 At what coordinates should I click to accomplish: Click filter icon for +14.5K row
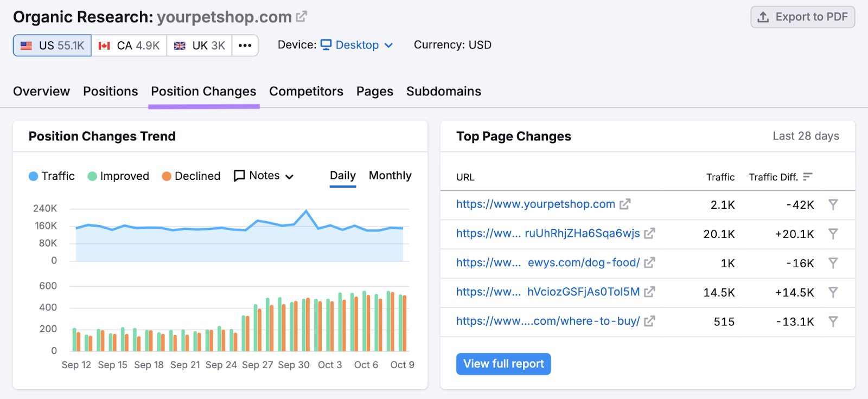point(833,292)
